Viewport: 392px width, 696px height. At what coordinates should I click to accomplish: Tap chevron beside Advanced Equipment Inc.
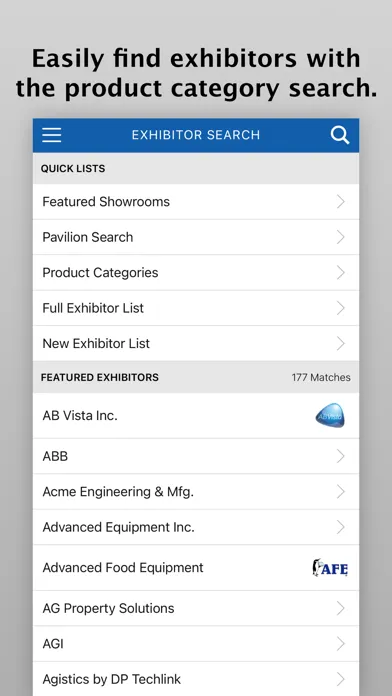pyautogui.click(x=341, y=527)
